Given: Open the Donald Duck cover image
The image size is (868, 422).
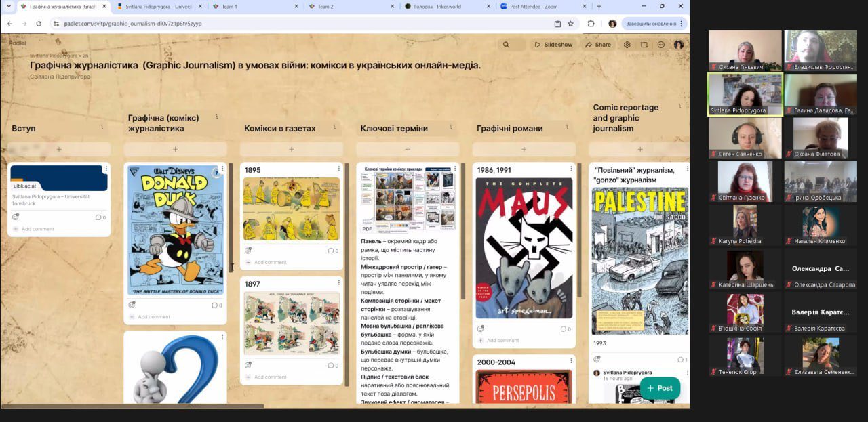Looking at the screenshot, I should click(x=176, y=229).
